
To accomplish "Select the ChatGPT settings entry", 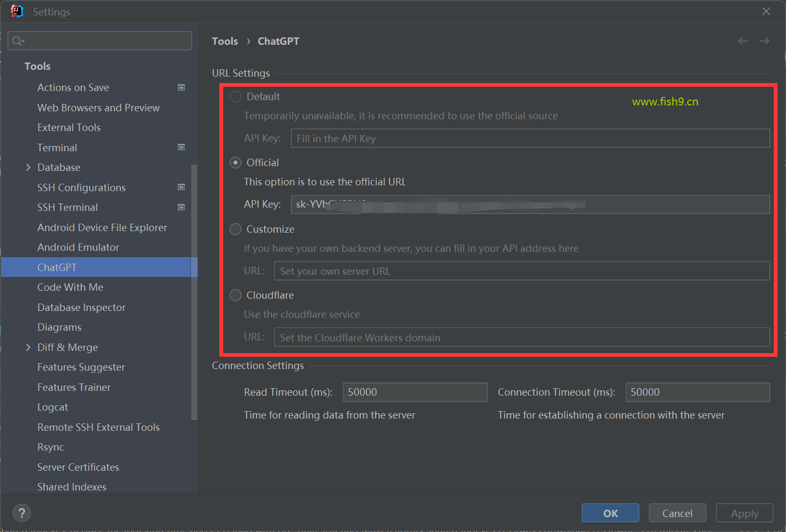I will point(99,267).
